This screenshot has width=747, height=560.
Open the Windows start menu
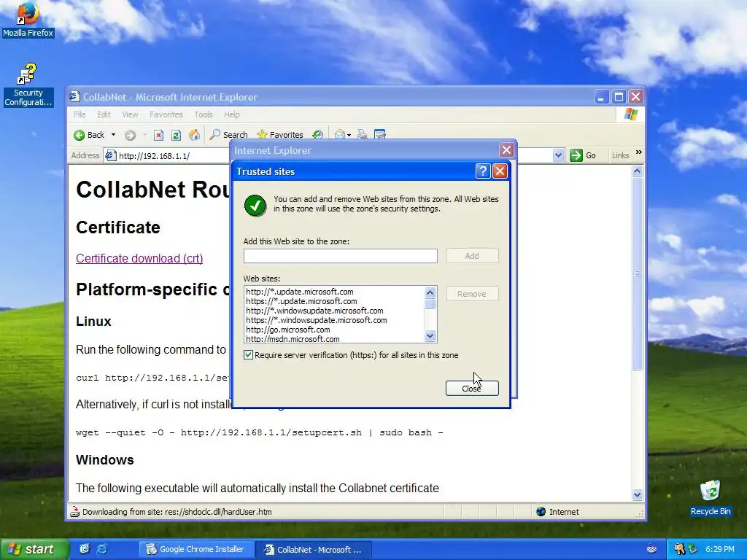coord(34,549)
